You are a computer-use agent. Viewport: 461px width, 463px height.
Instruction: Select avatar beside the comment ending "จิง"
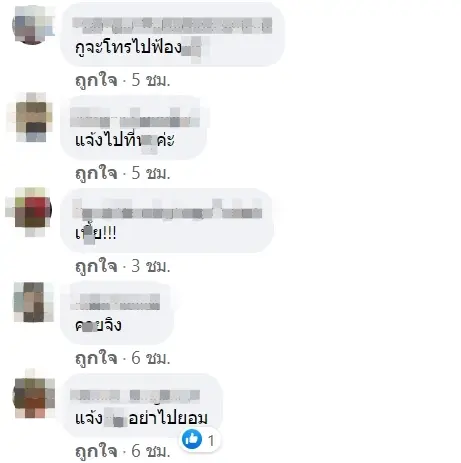pos(33,302)
